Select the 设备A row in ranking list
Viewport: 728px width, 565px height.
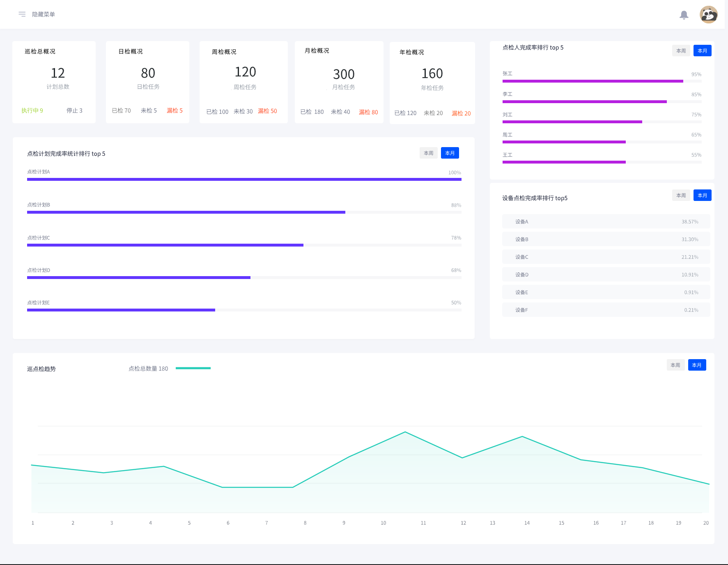click(x=606, y=221)
